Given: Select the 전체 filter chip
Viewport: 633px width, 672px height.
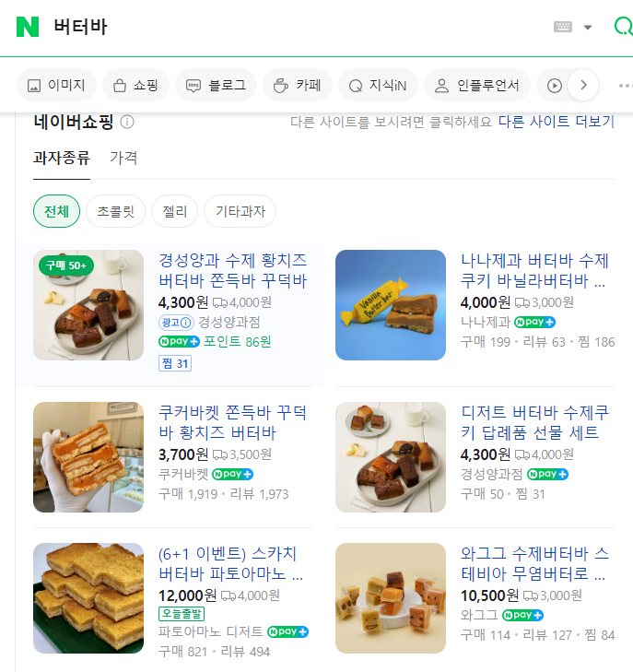Looking at the screenshot, I should [56, 211].
